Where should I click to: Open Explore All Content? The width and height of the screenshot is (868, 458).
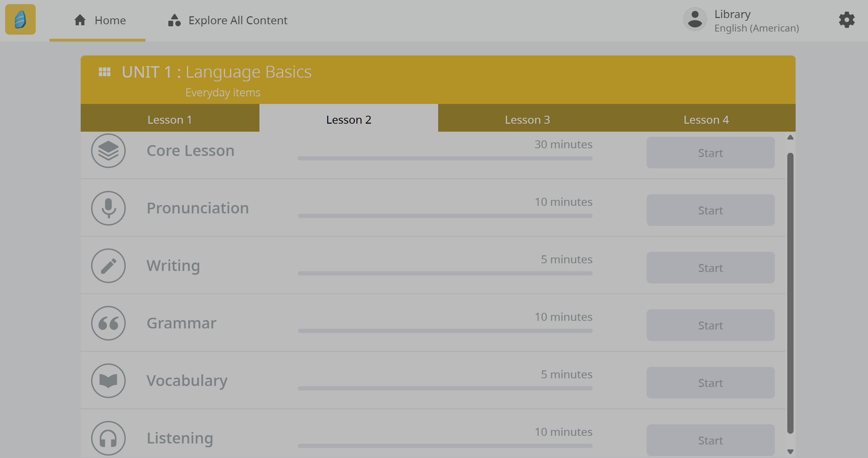227,20
